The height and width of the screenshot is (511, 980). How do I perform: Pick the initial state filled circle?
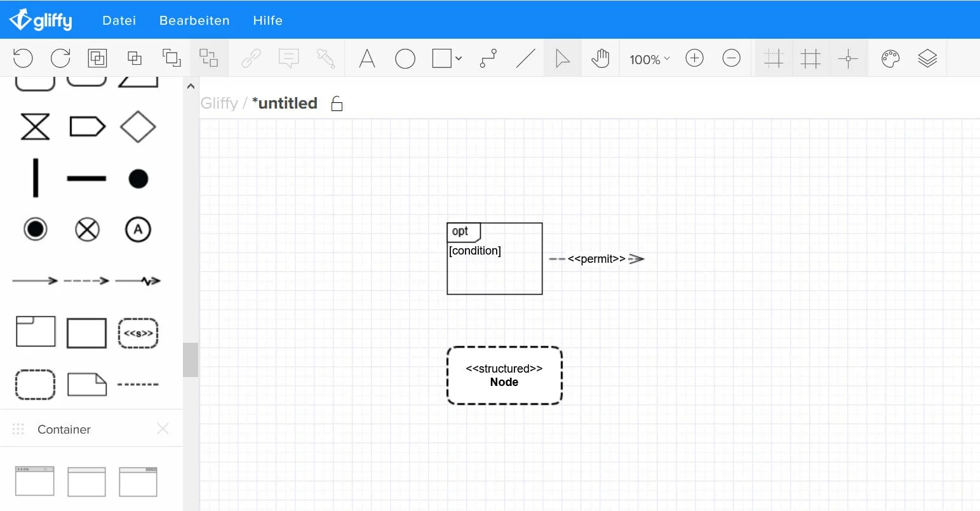[138, 178]
